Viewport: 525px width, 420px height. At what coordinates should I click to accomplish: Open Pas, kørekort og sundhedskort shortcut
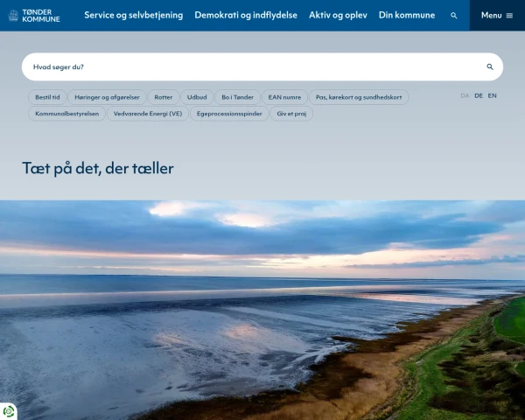point(359,97)
